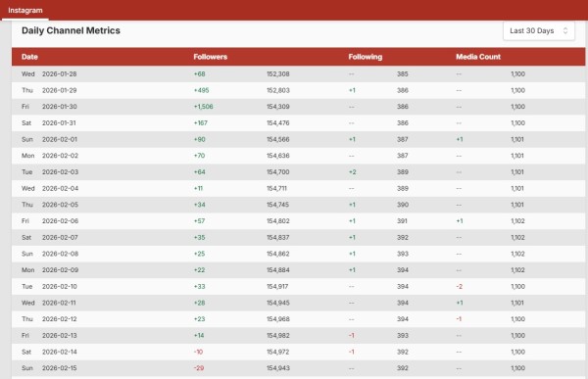The width and height of the screenshot is (588, 379).
Task: Click the follower total 154,917
Action: click(x=277, y=286)
